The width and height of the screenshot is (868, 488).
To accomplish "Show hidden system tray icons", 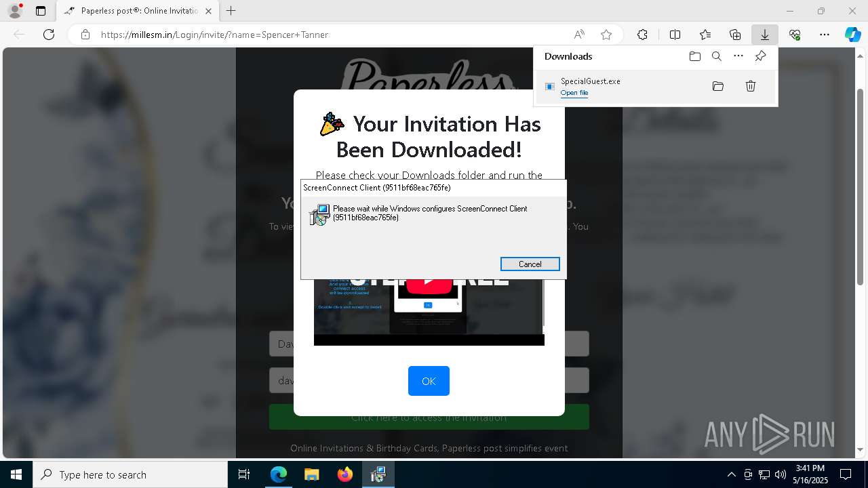I will pos(731,474).
